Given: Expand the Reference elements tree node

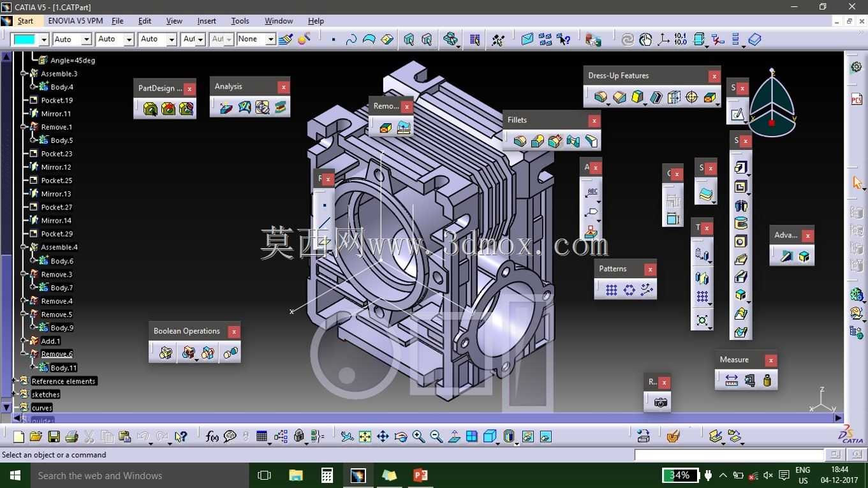Looking at the screenshot, I should [x=14, y=381].
